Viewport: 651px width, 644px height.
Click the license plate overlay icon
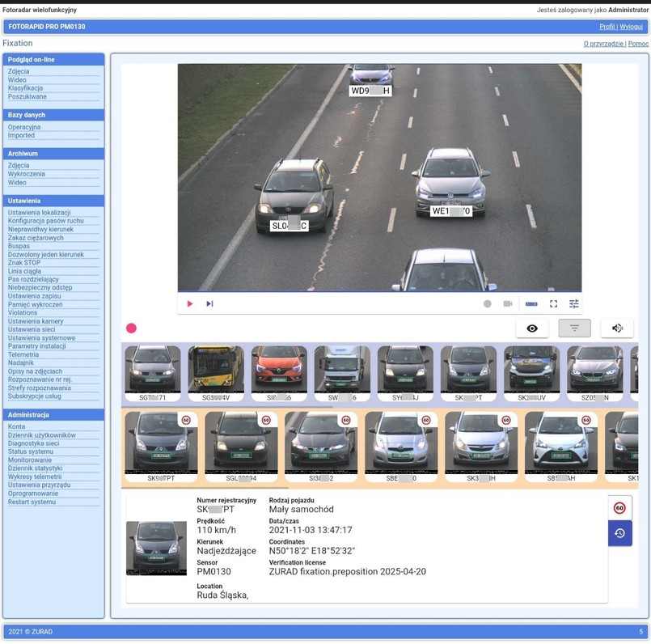pyautogui.click(x=531, y=304)
